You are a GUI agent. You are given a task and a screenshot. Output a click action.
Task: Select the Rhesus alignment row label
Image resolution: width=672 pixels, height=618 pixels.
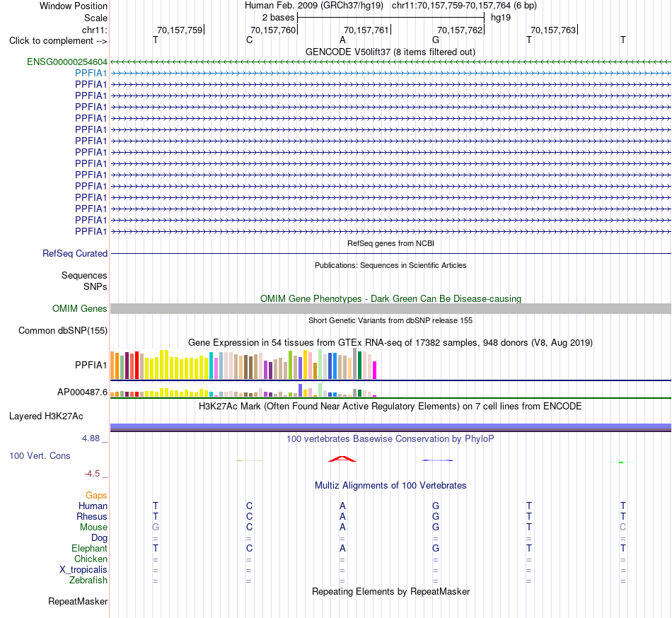click(92, 516)
